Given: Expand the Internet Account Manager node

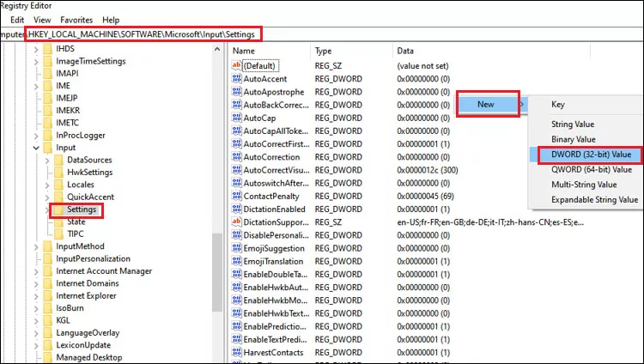Looking at the screenshot, I should pyautogui.click(x=36, y=271).
